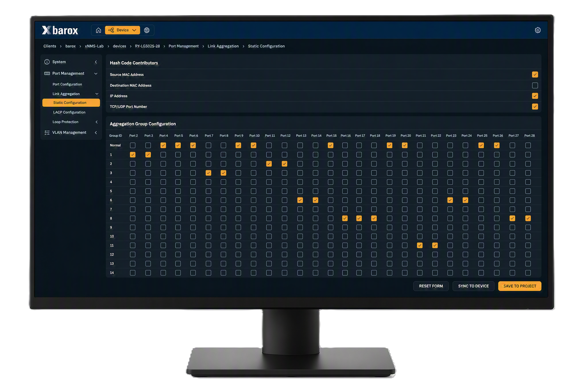
Task: Click the globe network icon
Action: [x=147, y=30]
